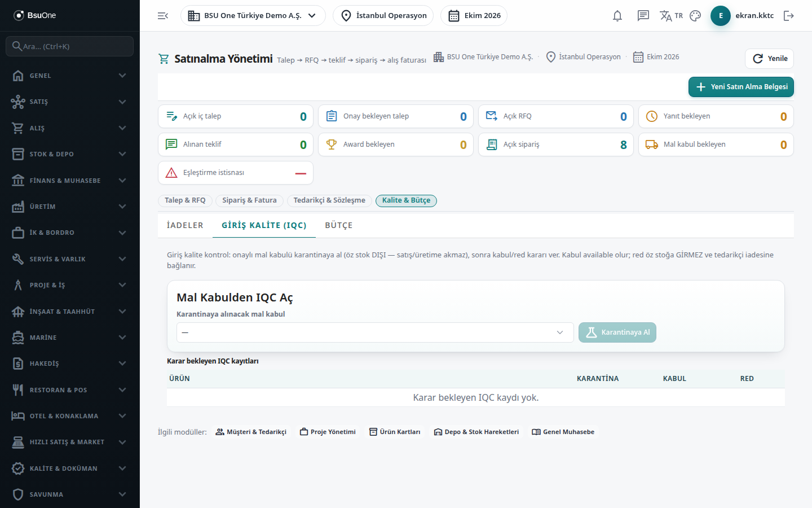Screen dimensions: 812x508
Task: Create Yeni Satın Alma Belgesi
Action: [741, 87]
